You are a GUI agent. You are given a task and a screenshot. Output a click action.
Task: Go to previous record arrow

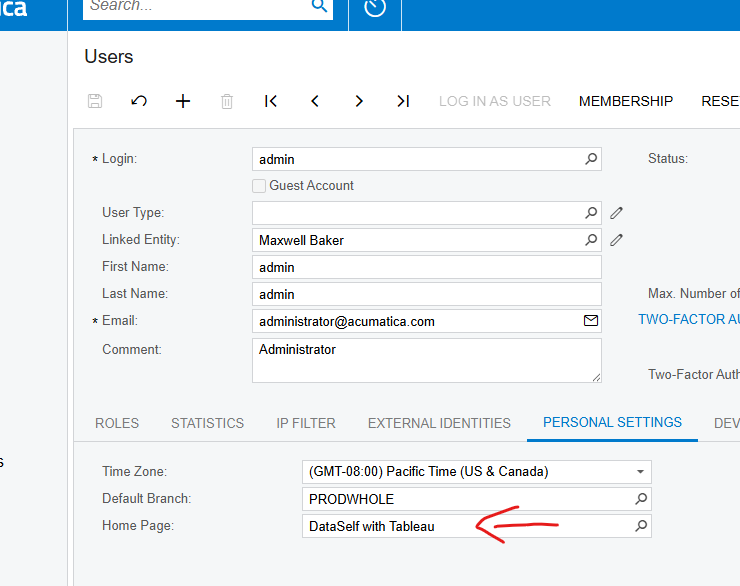(x=315, y=101)
